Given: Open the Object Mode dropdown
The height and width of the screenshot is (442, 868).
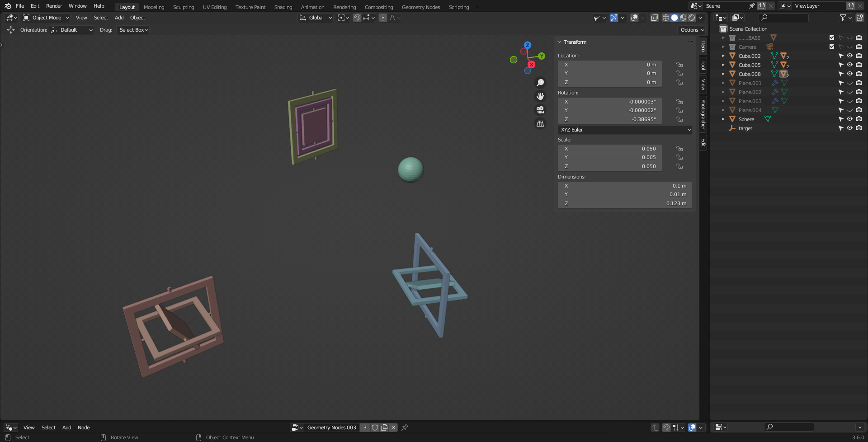Looking at the screenshot, I should tap(46, 18).
